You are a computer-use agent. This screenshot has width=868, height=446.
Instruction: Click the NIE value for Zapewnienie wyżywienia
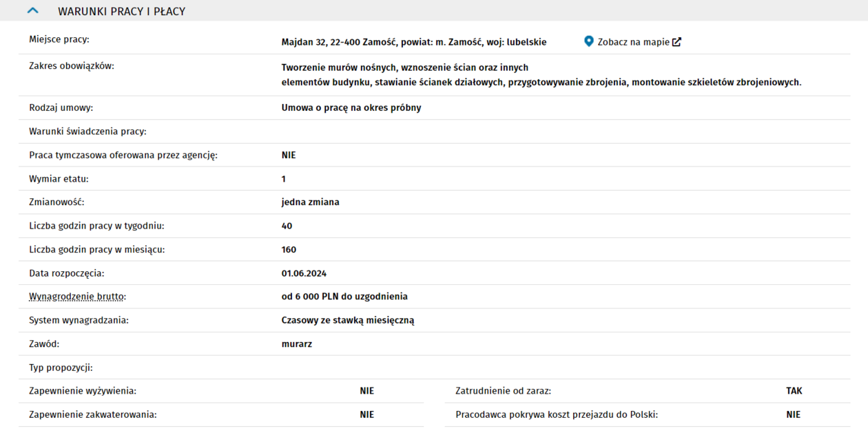coord(366,391)
